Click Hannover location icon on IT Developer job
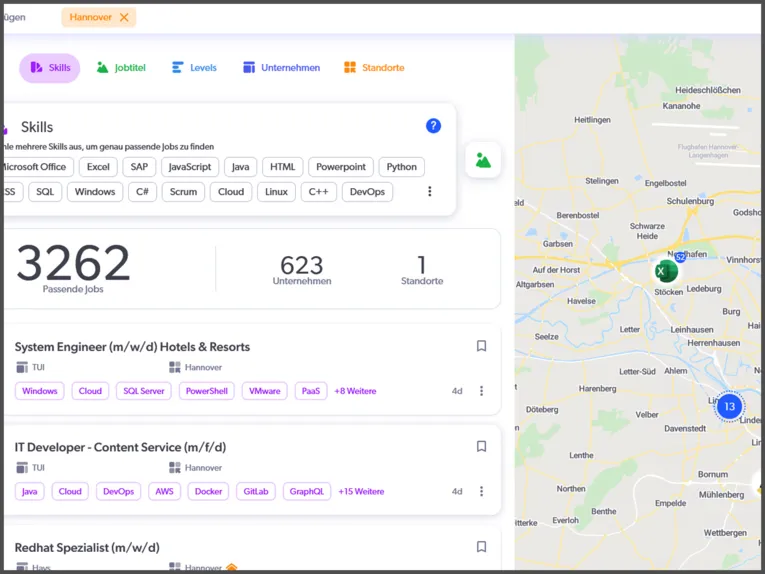Image resolution: width=765 pixels, height=574 pixels. [x=175, y=468]
